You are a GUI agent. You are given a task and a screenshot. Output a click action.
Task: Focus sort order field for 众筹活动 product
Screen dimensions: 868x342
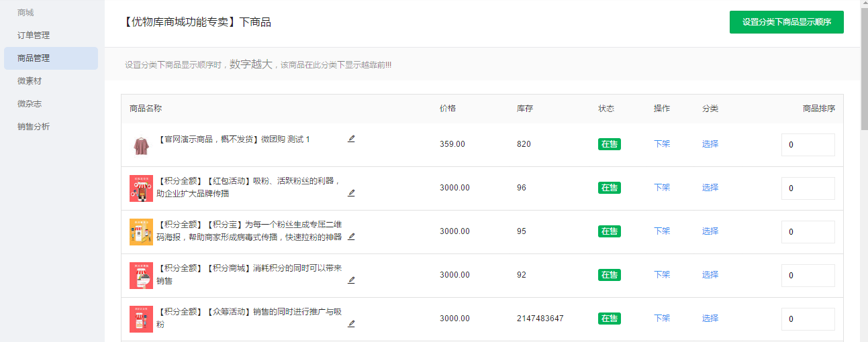[808, 319]
